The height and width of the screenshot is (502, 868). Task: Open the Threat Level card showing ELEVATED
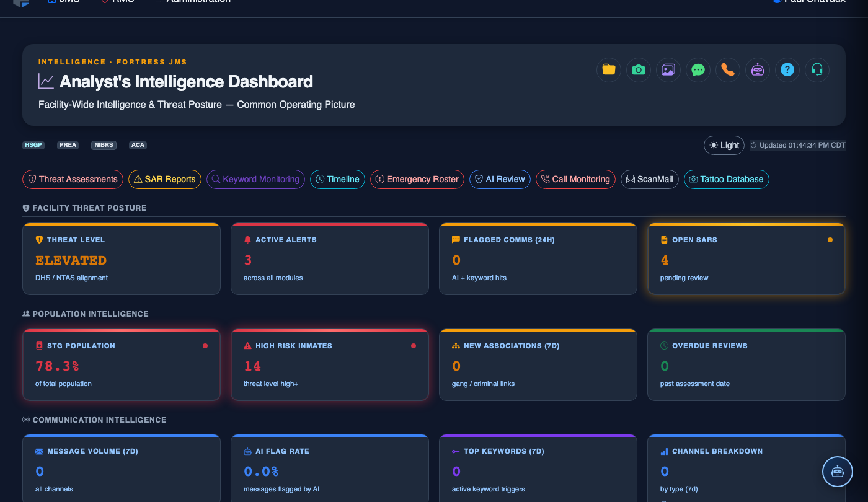[122, 259]
